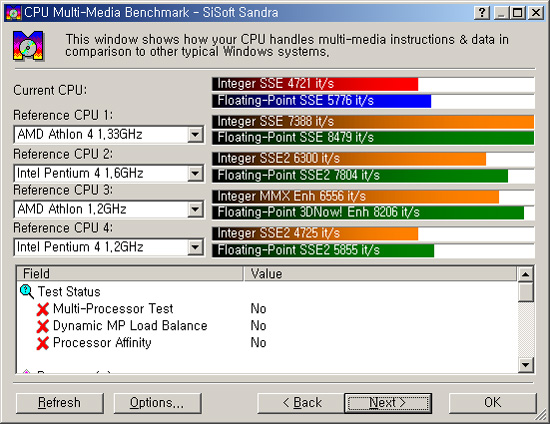Close the Sandra benchmark window
This screenshot has height=424, width=550.
tap(536, 13)
